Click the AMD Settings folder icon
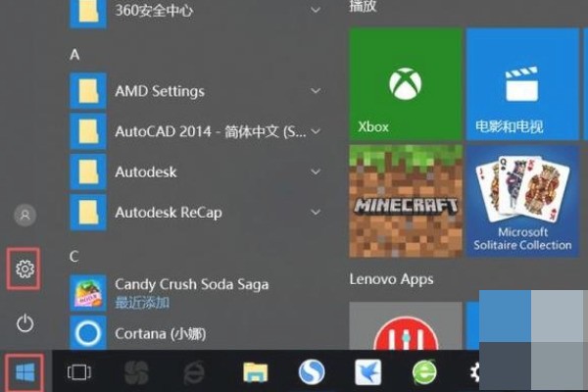The height and width of the screenshot is (392, 588). (x=88, y=91)
